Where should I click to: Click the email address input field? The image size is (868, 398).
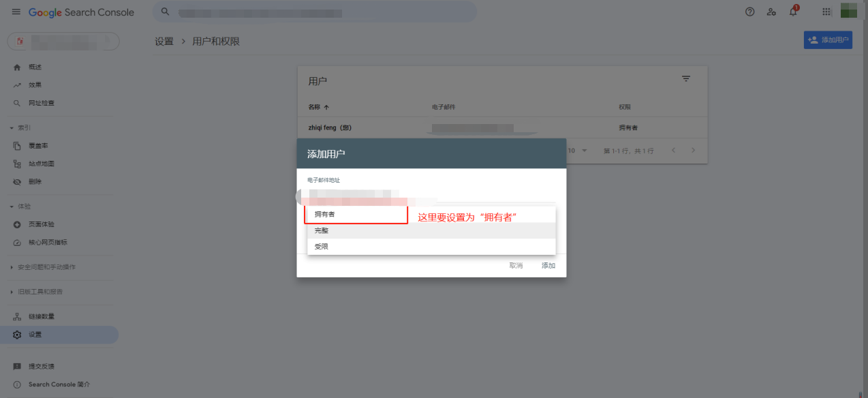tap(431, 196)
